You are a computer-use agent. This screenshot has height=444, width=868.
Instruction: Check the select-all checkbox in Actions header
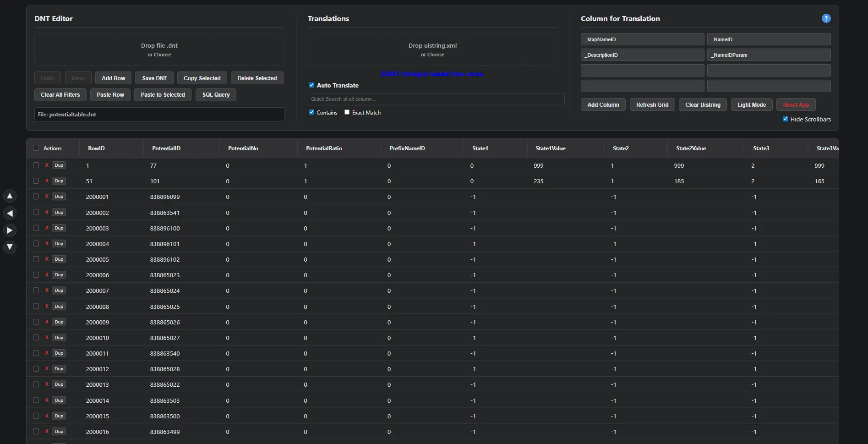[x=36, y=148]
